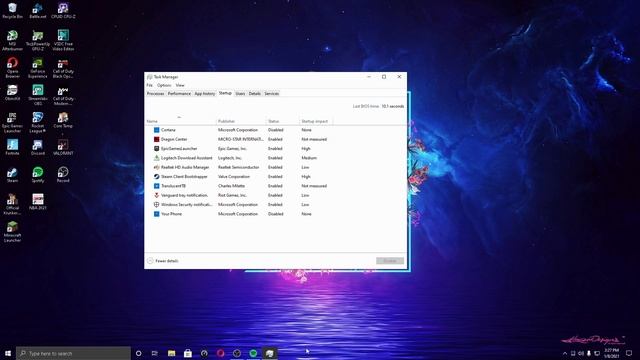Open Microsoft Store from the taskbar
This screenshot has height=360, width=640.
188,353
